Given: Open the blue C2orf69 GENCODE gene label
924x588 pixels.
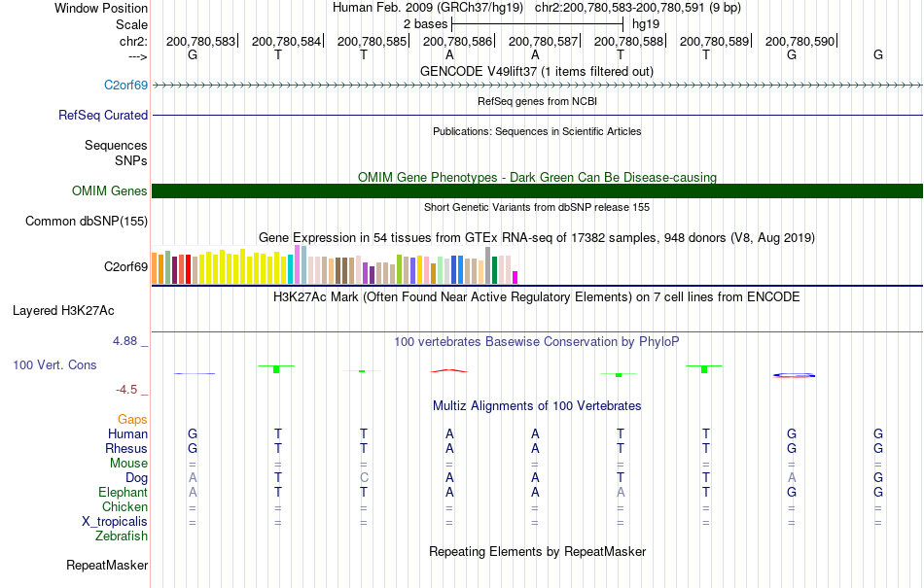Looking at the screenshot, I should click(125, 85).
